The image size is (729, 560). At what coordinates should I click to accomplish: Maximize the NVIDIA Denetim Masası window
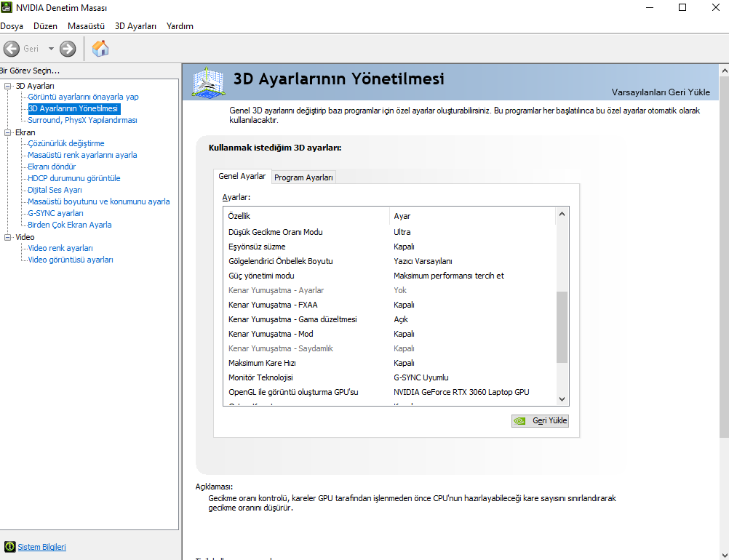(x=682, y=7)
